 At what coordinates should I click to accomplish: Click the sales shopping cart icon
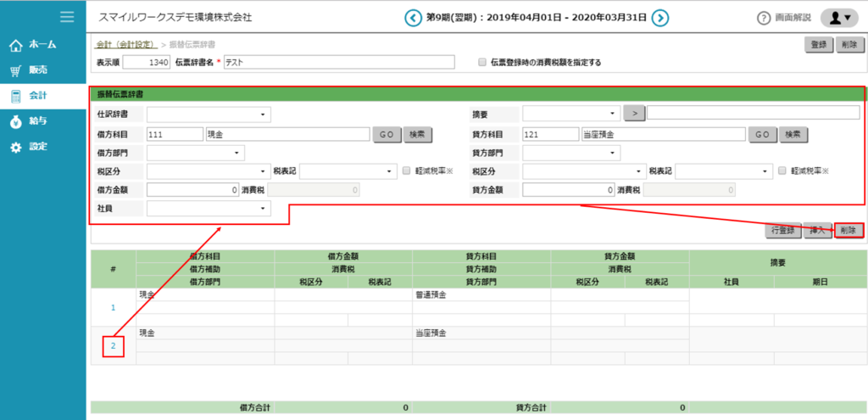(17, 70)
